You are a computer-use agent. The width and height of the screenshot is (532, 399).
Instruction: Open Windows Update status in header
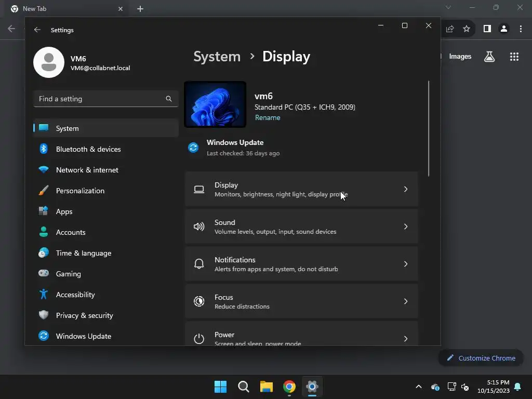click(234, 148)
